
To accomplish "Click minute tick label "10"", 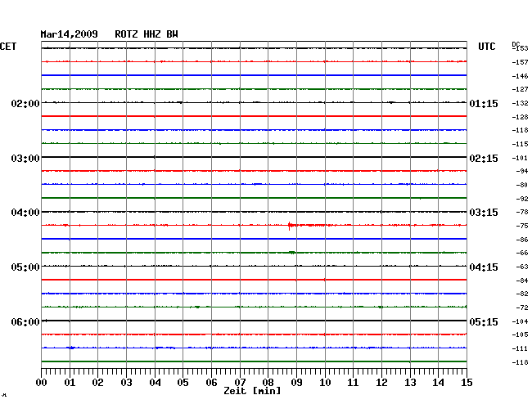I will click(325, 383).
